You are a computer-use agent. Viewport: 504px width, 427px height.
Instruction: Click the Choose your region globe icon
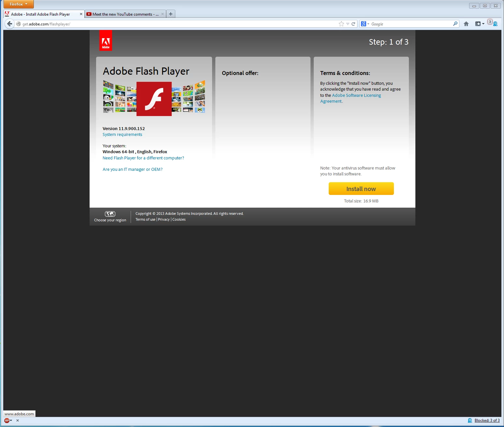click(x=110, y=214)
